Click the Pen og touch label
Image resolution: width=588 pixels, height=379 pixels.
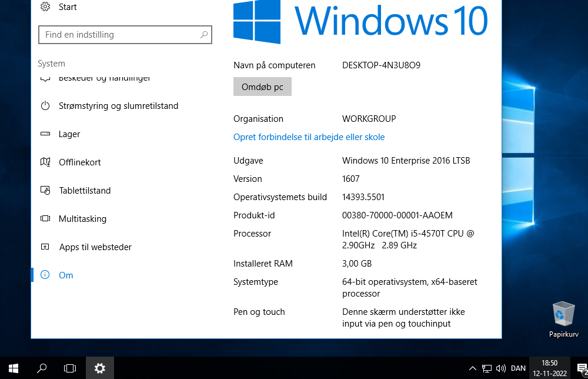pos(259,312)
